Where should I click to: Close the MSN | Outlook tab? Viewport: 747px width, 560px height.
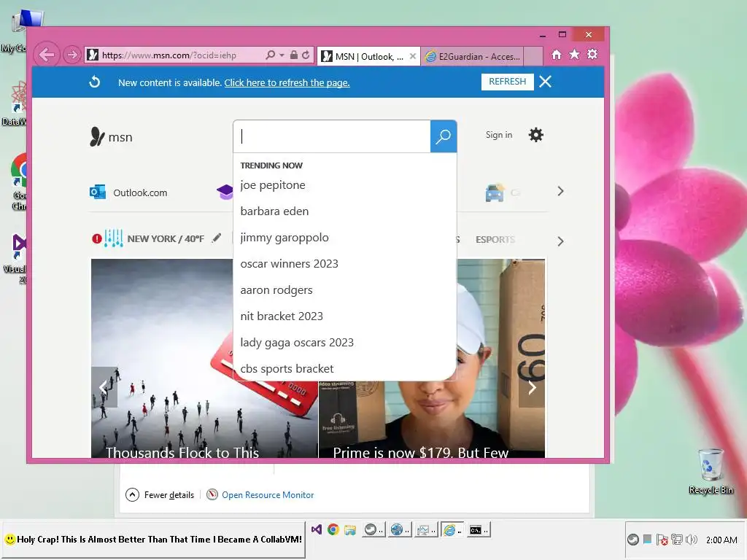point(413,56)
